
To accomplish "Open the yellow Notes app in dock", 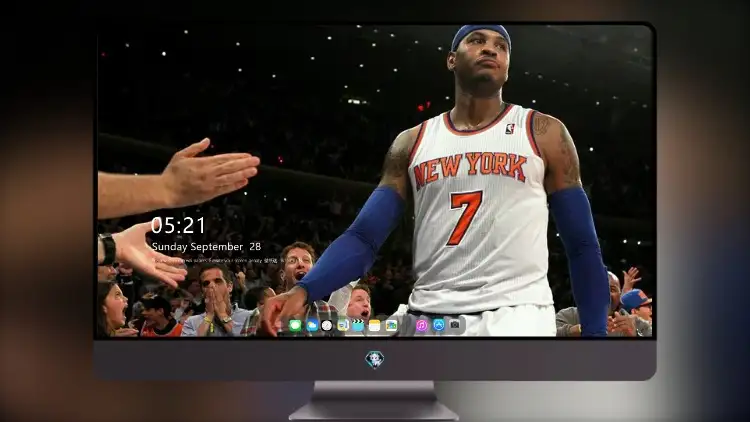I will coord(375,325).
